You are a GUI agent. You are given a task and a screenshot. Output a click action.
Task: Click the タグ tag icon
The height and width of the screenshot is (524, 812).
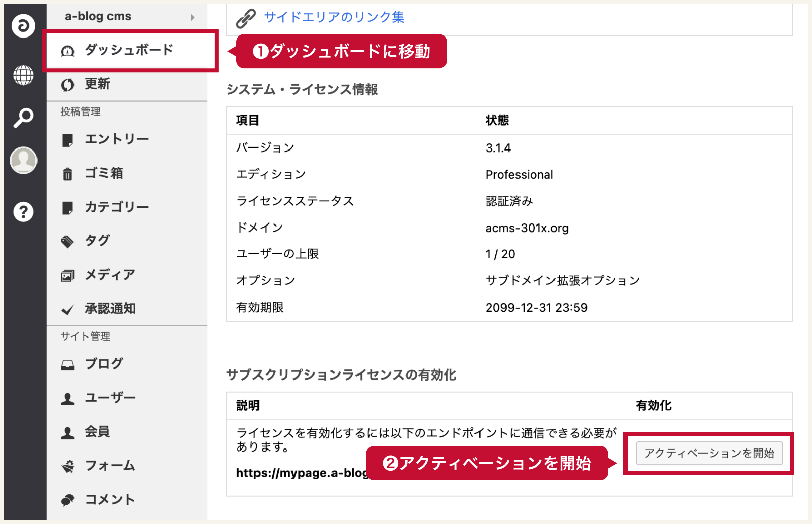tap(67, 242)
